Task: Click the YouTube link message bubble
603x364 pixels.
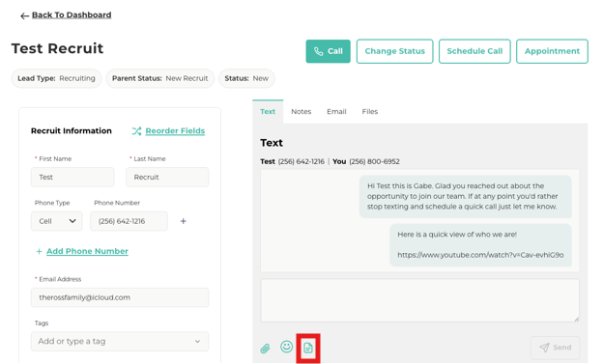Action: [x=480, y=245]
